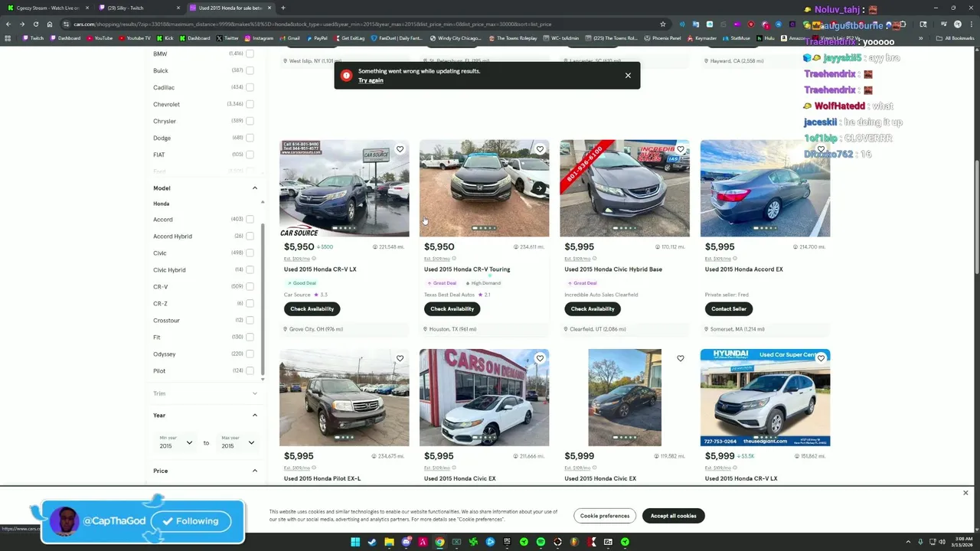The image size is (980, 551).
Task: Show hidden system tray icons
Action: pyautogui.click(x=909, y=542)
